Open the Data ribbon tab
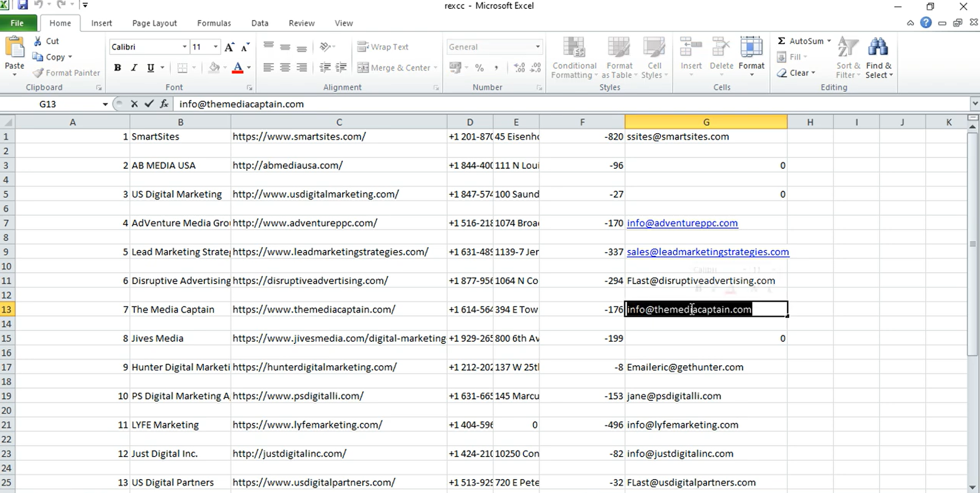980x493 pixels. coord(259,23)
